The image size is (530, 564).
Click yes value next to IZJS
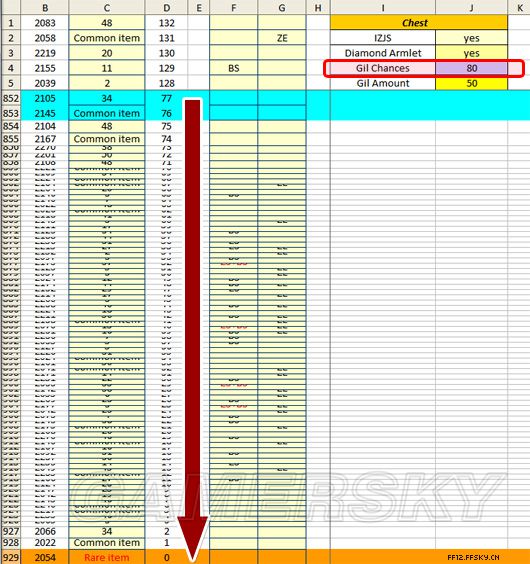pos(471,38)
